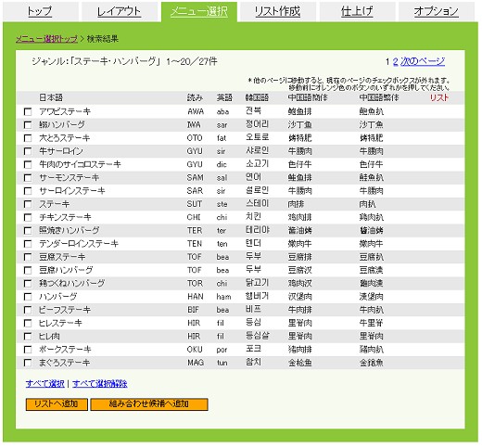Click the メニュー選択トップ breadcrumb link
The height and width of the screenshot is (448, 482).
[46, 39]
